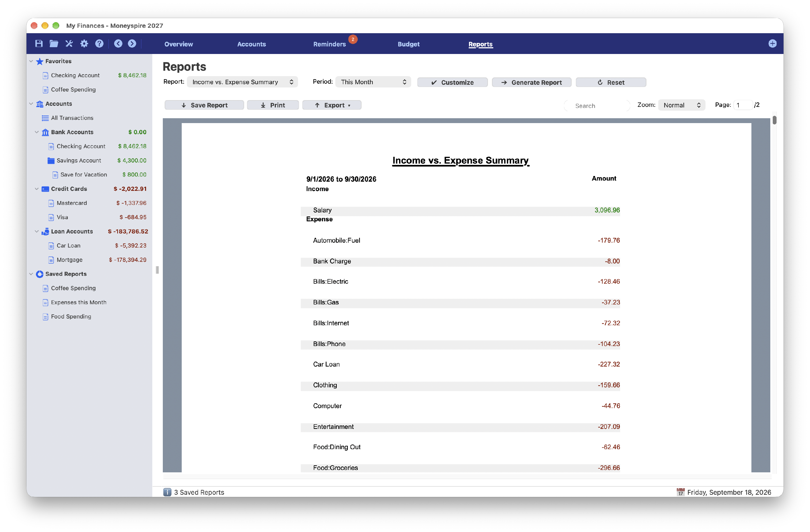810x532 pixels.
Task: Click the report vertical scrollbar thumb
Action: 775,120
